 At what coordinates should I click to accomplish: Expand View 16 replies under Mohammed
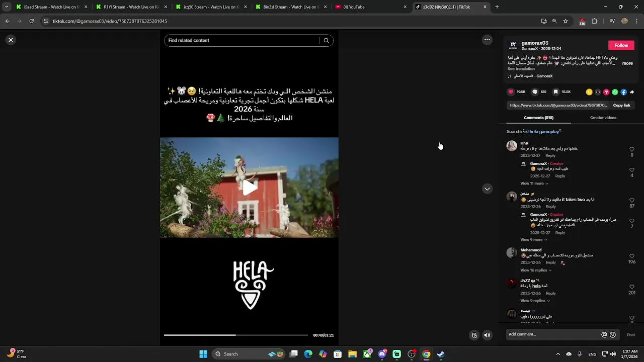pos(536,270)
